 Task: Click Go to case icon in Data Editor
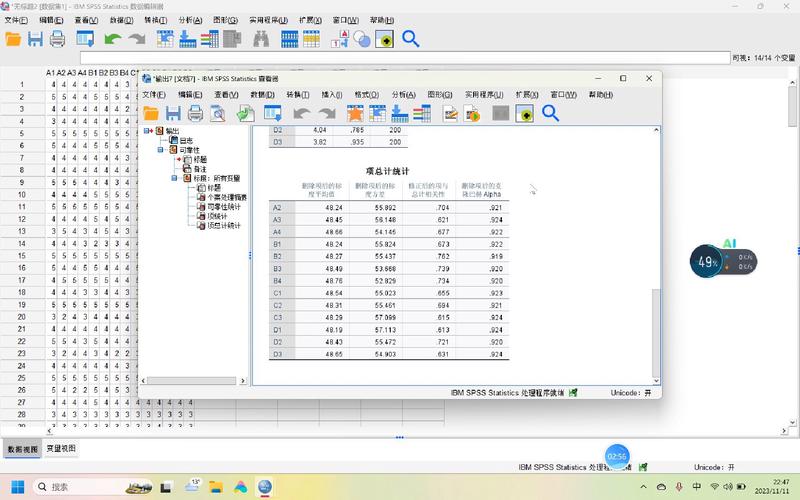click(x=165, y=39)
